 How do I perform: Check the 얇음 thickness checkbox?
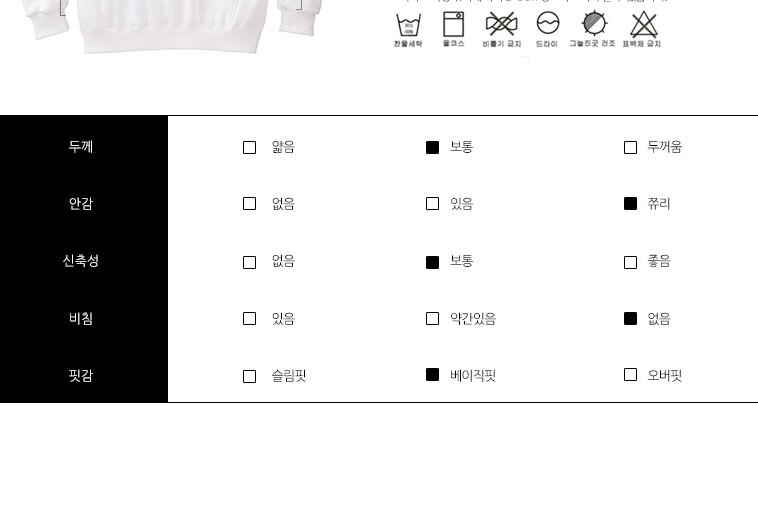249,147
